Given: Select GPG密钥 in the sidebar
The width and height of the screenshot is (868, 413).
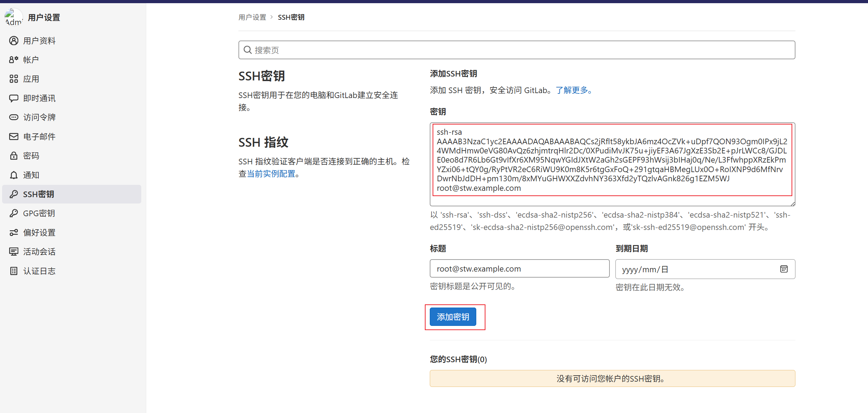Looking at the screenshot, I should 39,213.
